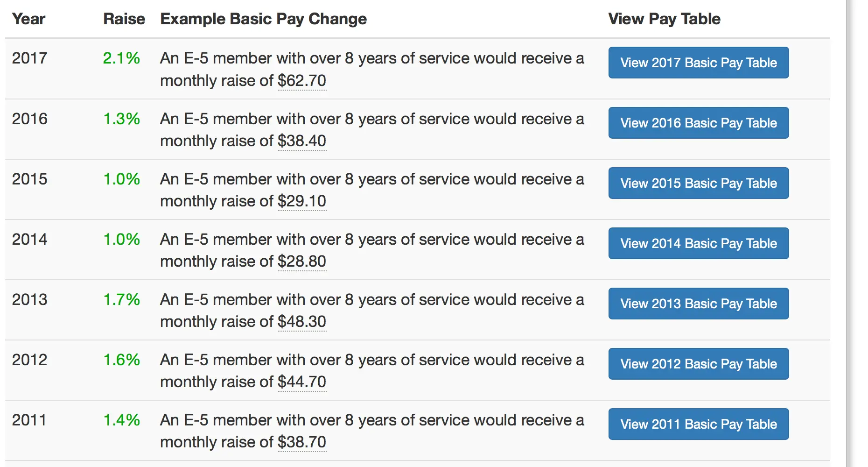868x467 pixels.
Task: Click the Raise column header
Action: 124,19
